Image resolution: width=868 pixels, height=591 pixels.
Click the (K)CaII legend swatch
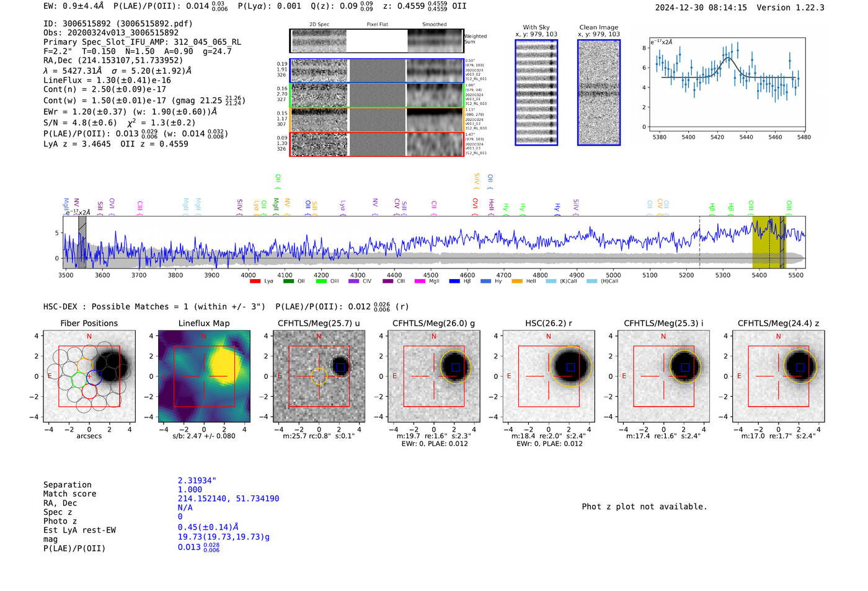[x=551, y=281]
